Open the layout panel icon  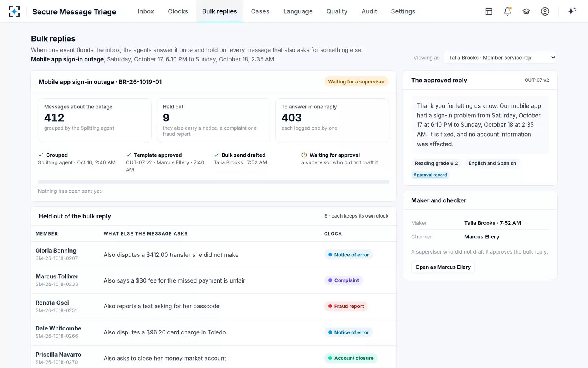pyautogui.click(x=489, y=11)
